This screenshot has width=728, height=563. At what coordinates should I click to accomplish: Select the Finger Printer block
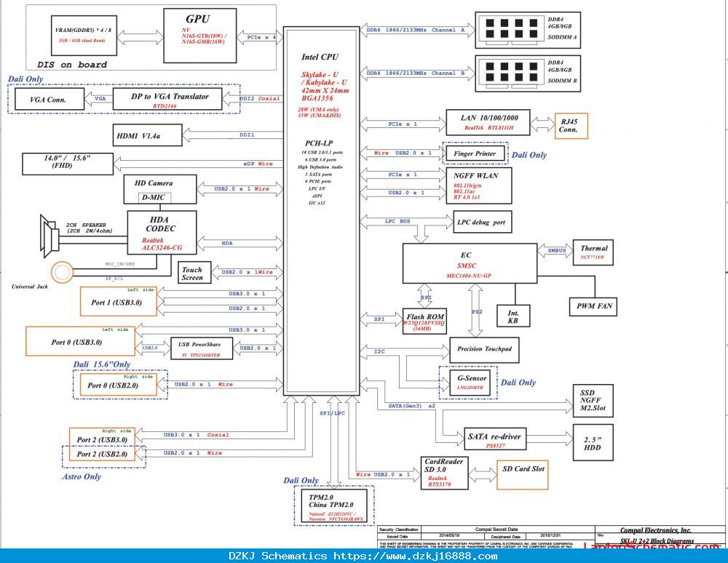475,153
